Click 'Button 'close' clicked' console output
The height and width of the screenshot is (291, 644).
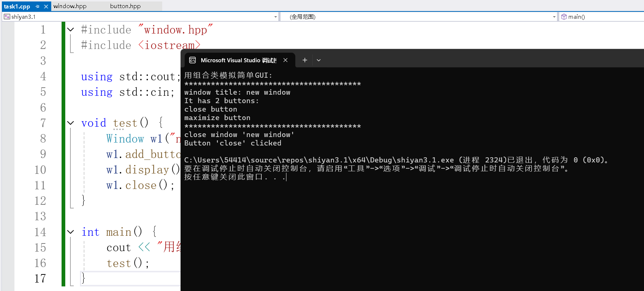tap(233, 143)
